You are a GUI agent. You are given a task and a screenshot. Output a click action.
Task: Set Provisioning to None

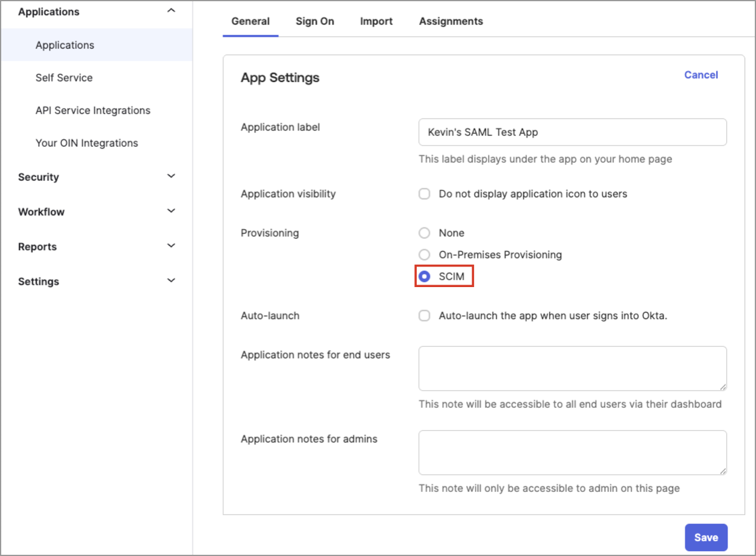pos(424,233)
